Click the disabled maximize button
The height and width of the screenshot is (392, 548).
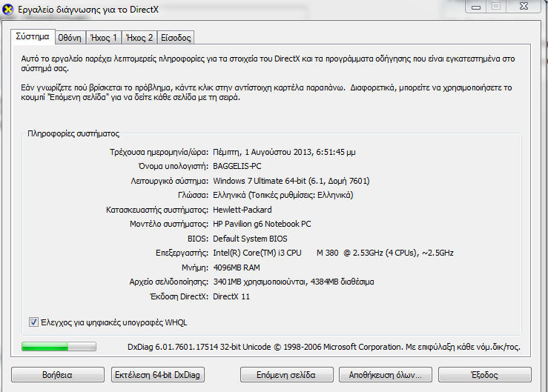click(x=496, y=7)
